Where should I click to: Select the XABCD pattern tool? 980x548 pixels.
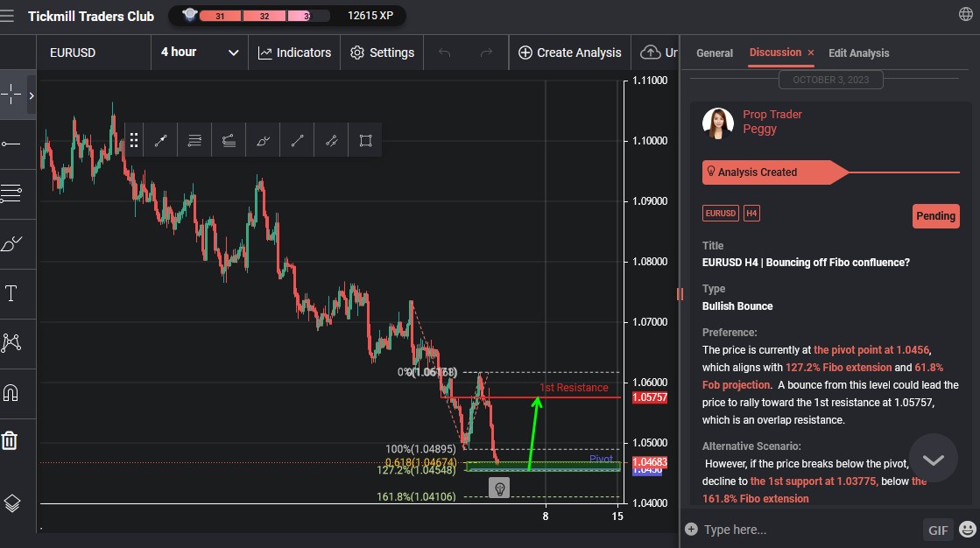(11, 342)
